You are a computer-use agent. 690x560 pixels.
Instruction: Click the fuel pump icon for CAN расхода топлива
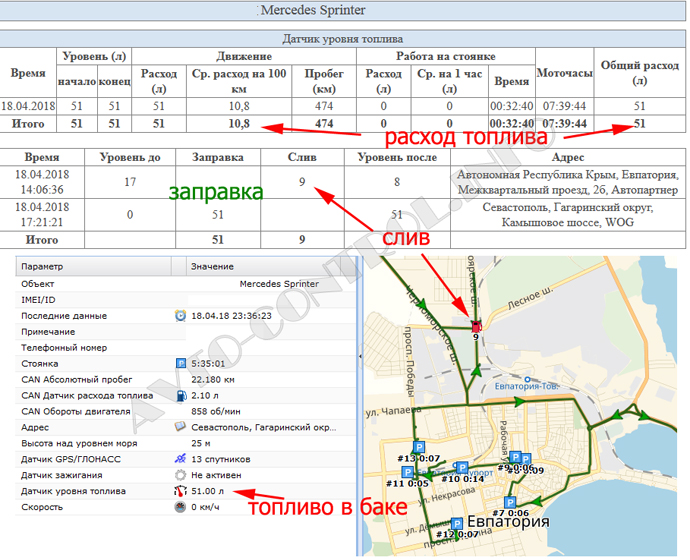pos(181,395)
